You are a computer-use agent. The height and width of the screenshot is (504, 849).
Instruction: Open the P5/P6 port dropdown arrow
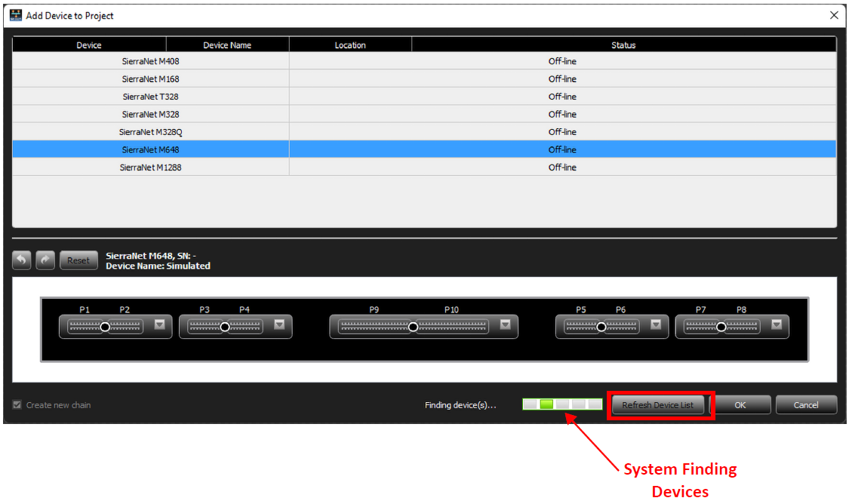656,324
